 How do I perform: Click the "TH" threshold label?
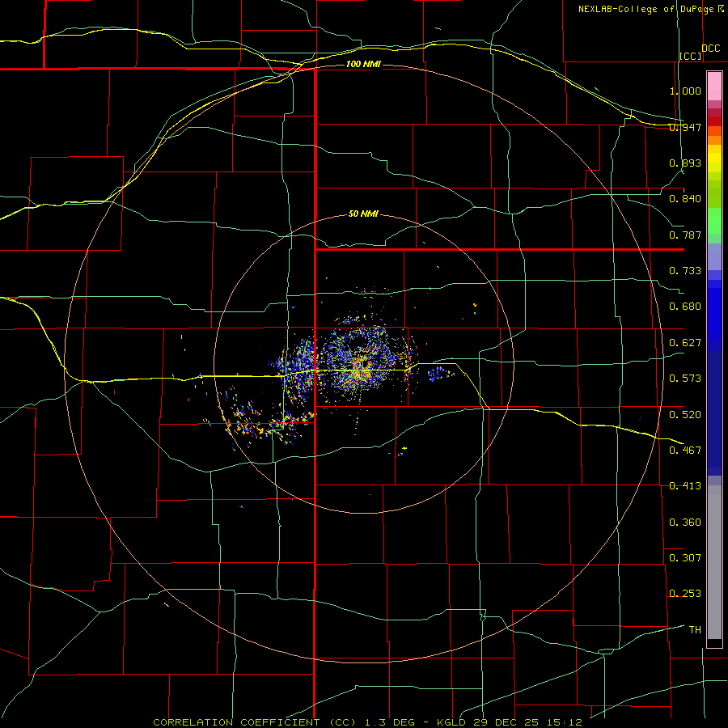pyautogui.click(x=695, y=630)
